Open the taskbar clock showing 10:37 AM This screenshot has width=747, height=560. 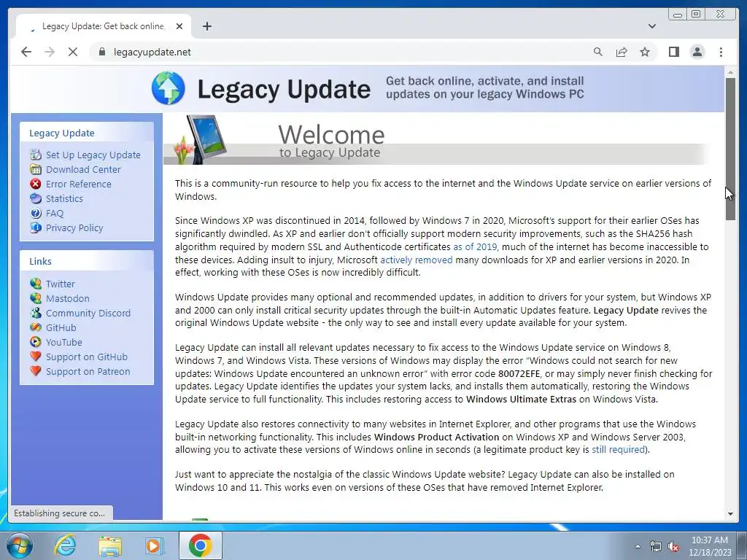710,546
